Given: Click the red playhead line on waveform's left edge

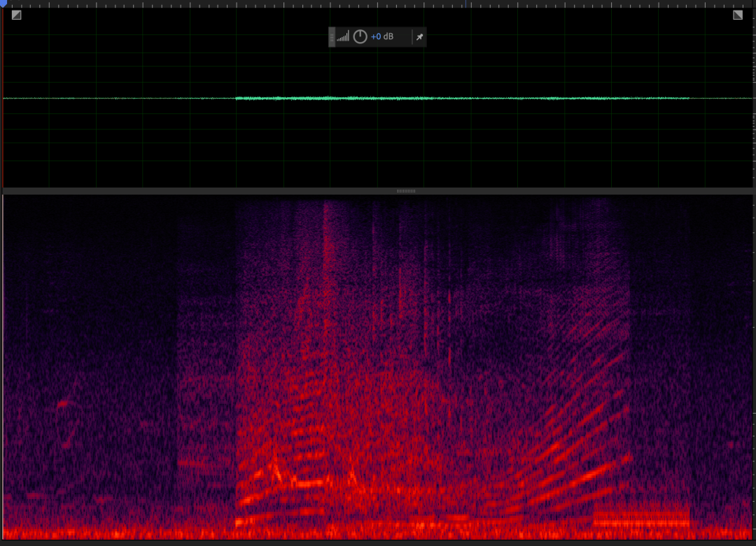Looking at the screenshot, I should click(x=3, y=98).
